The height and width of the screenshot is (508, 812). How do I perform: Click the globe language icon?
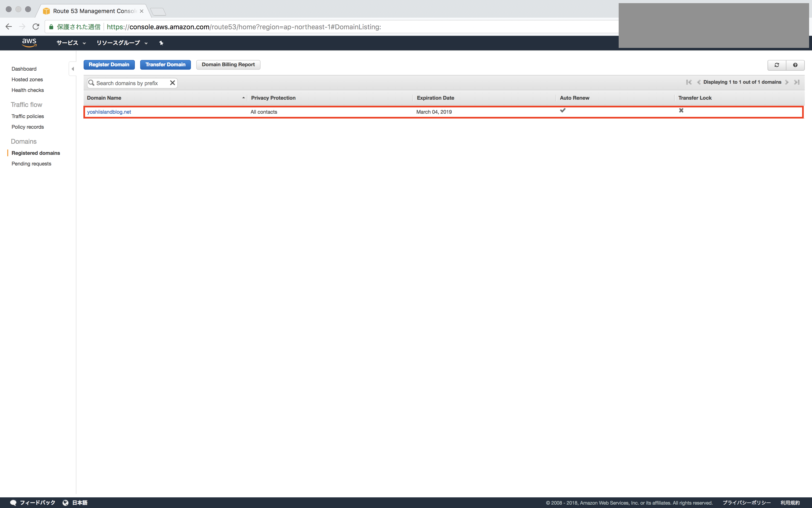[65, 503]
